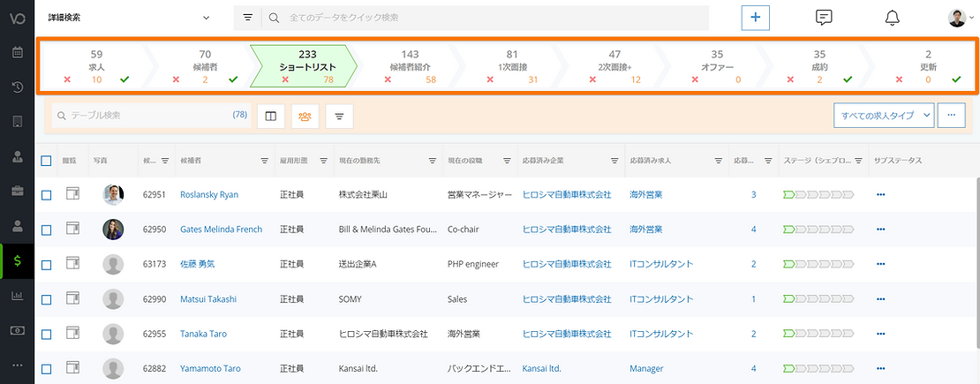Tick the checkbox for the Roslansky Ryan row
The width and height of the screenshot is (980, 384).
coord(46,194)
